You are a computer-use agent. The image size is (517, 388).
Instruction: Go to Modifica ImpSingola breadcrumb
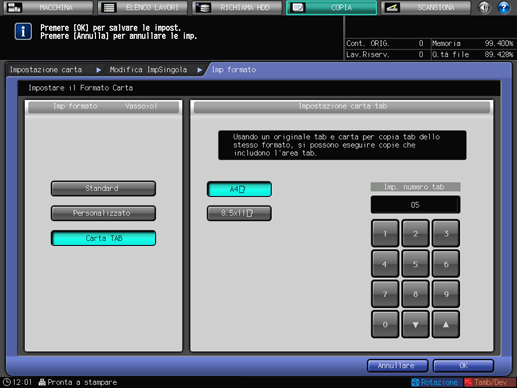148,70
